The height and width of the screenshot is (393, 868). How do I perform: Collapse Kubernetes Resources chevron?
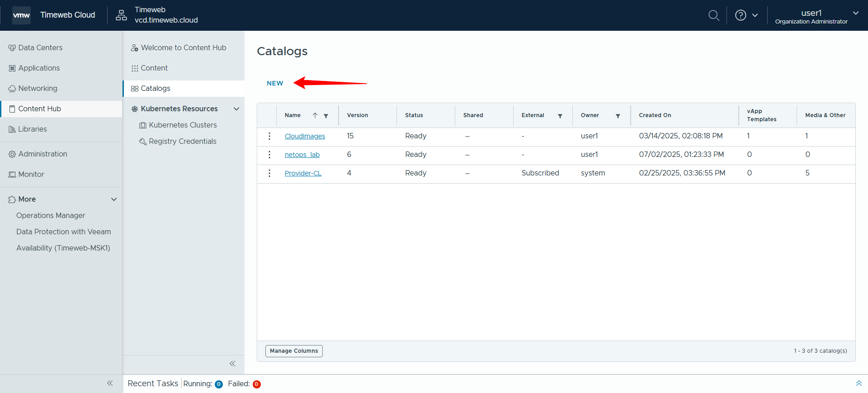(x=236, y=109)
